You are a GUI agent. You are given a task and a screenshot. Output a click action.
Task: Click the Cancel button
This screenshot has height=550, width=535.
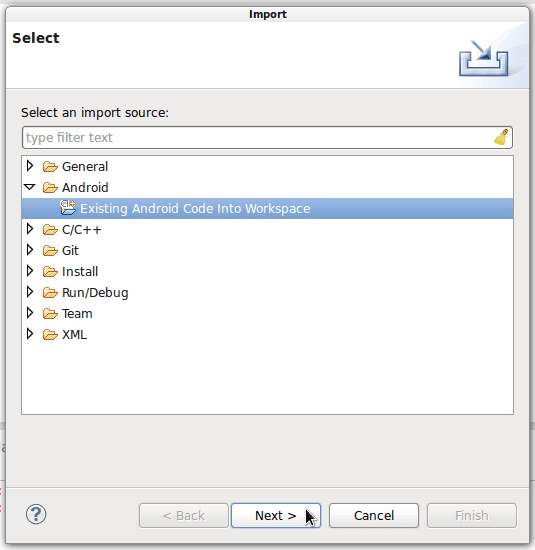click(x=374, y=516)
